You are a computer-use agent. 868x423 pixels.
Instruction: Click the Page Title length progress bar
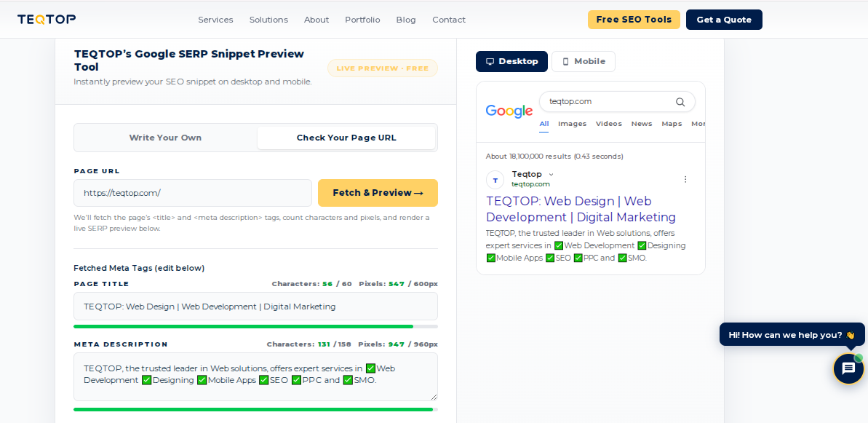pyautogui.click(x=256, y=327)
